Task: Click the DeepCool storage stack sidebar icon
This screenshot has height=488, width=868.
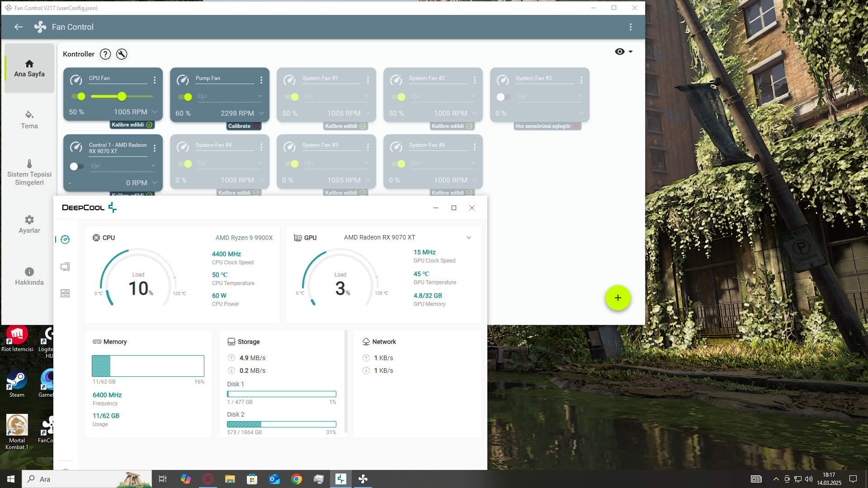Action: point(65,293)
